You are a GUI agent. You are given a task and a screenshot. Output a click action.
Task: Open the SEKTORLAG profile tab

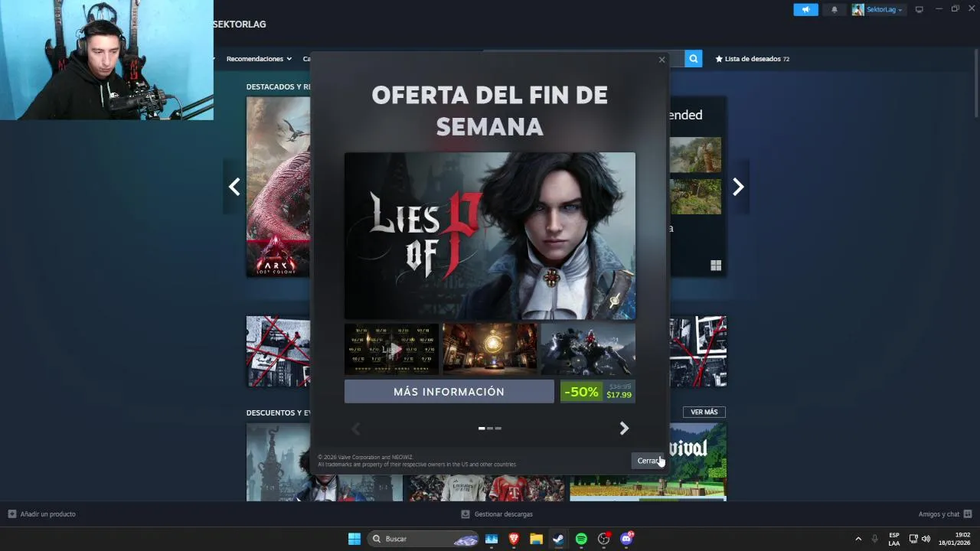240,24
